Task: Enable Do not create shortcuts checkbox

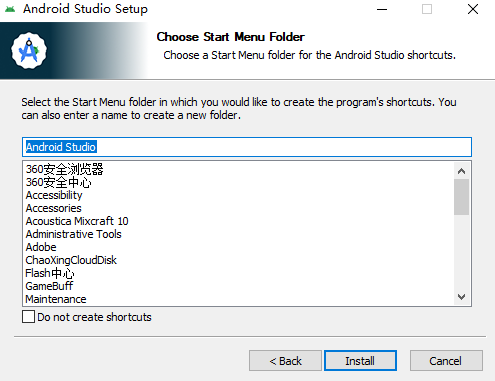Action: [x=28, y=317]
